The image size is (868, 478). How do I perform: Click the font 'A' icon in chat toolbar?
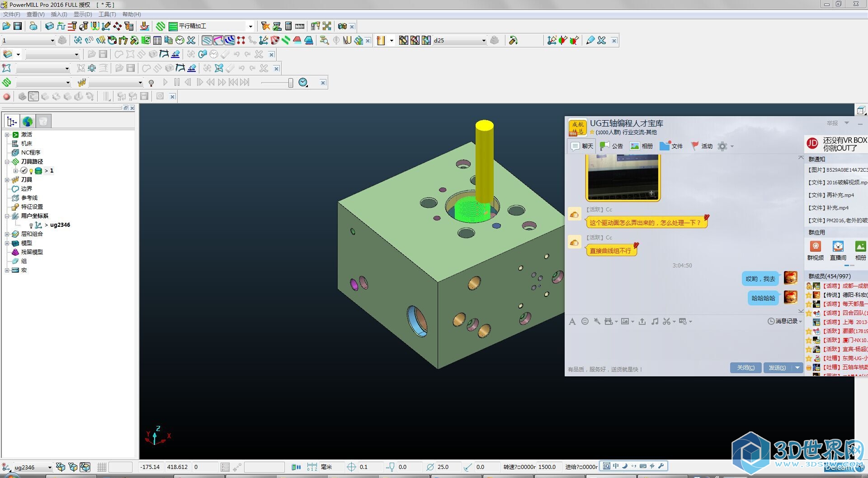click(x=572, y=321)
